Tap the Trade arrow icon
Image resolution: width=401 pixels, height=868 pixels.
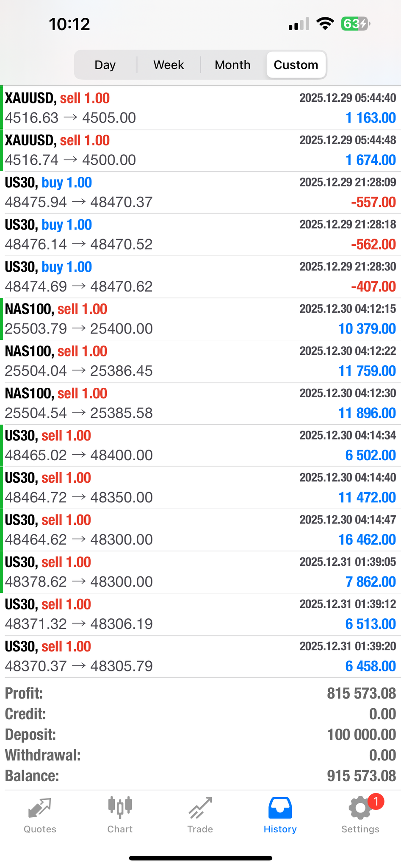coord(200,808)
